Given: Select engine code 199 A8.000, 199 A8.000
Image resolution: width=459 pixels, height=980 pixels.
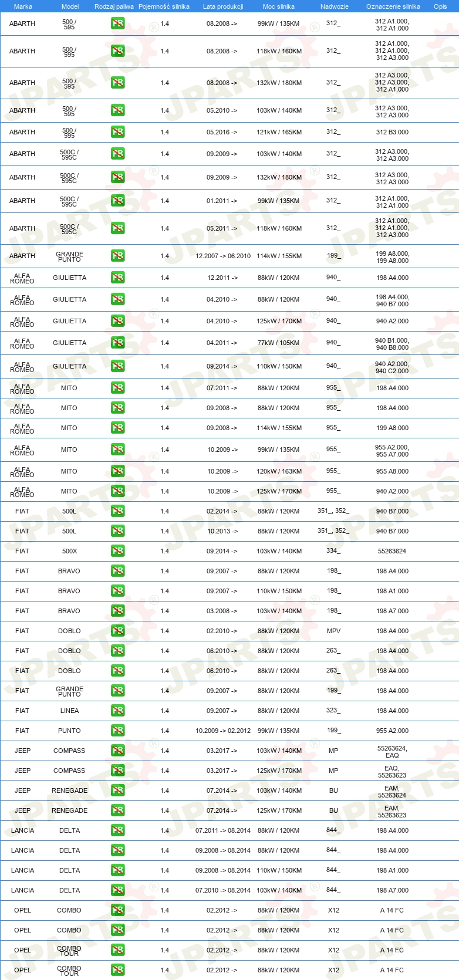Looking at the screenshot, I should click(x=392, y=256).
